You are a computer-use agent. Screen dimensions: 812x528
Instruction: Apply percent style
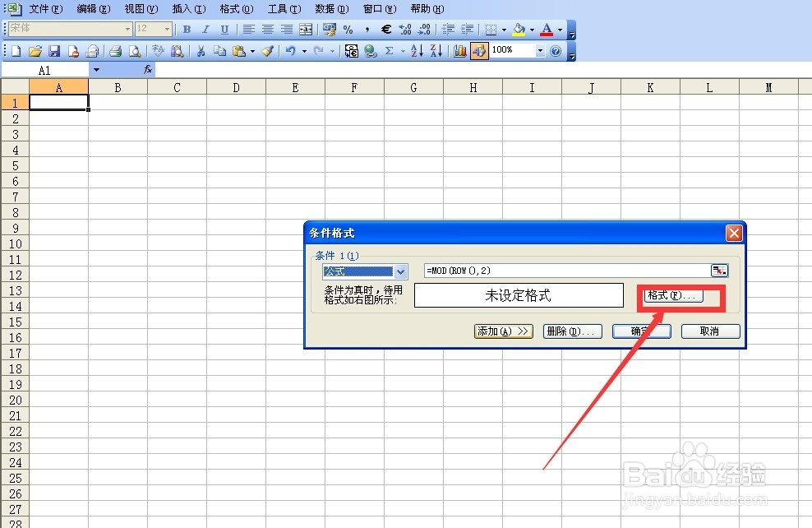[348, 30]
